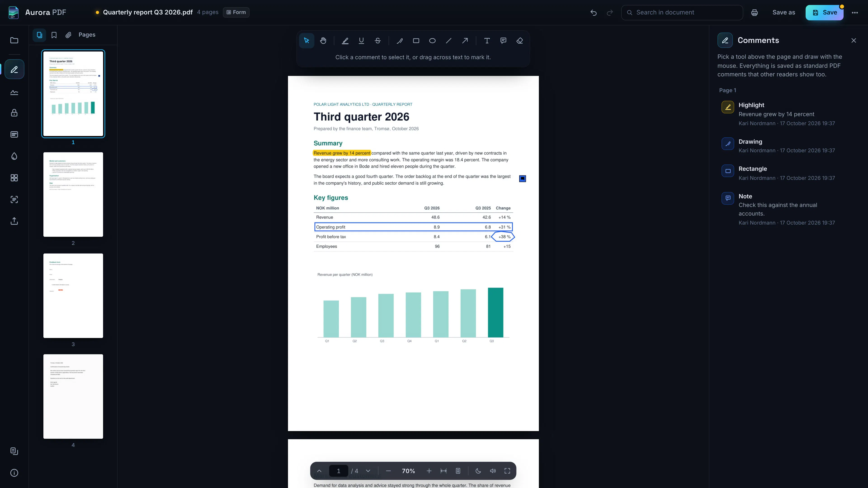This screenshot has height=488, width=868.
Task: Select the sticky note comment tool
Action: pyautogui.click(x=503, y=41)
